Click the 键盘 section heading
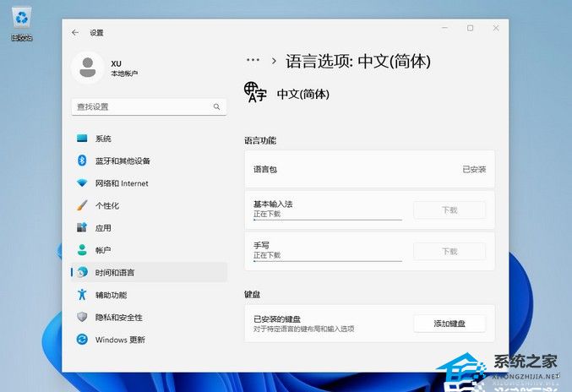The height and width of the screenshot is (392, 572). (252, 294)
